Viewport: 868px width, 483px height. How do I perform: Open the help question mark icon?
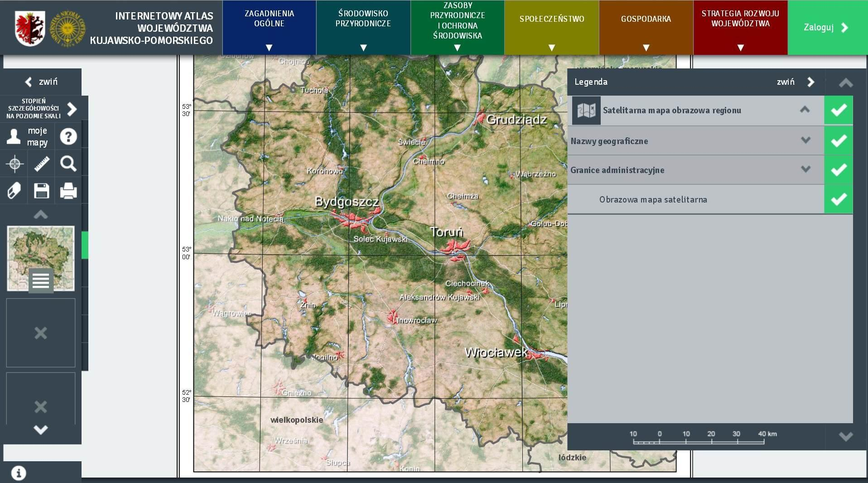coord(68,136)
